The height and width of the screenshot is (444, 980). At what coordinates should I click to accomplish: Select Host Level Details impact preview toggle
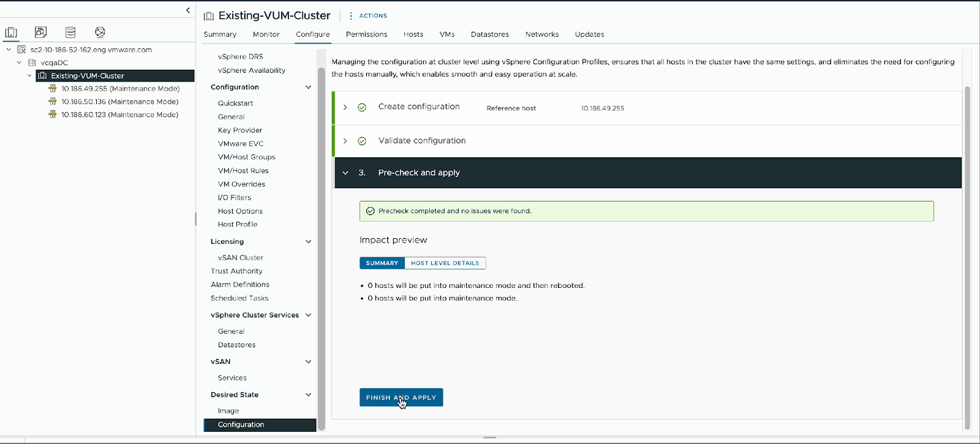445,263
